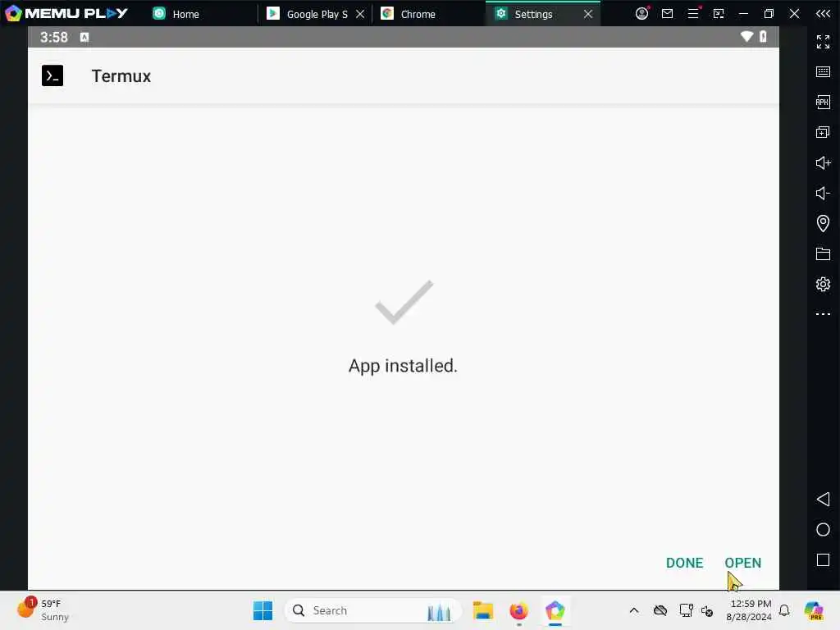Open the GPS location tool
840x630 pixels.
click(x=823, y=223)
